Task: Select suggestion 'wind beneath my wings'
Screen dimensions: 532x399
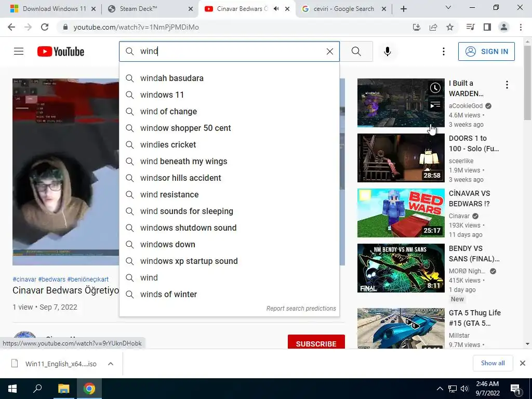Action: [229, 161]
